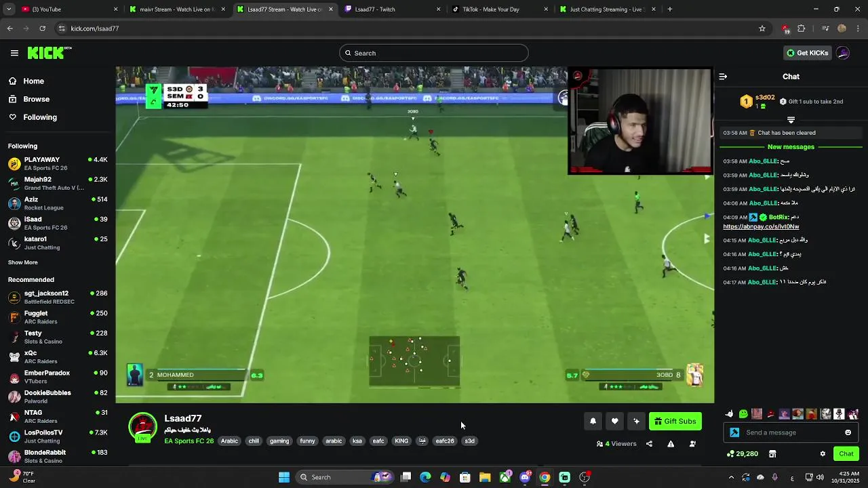The image size is (868, 488).
Task: Open Fugglet recommended channel
Action: click(58, 317)
